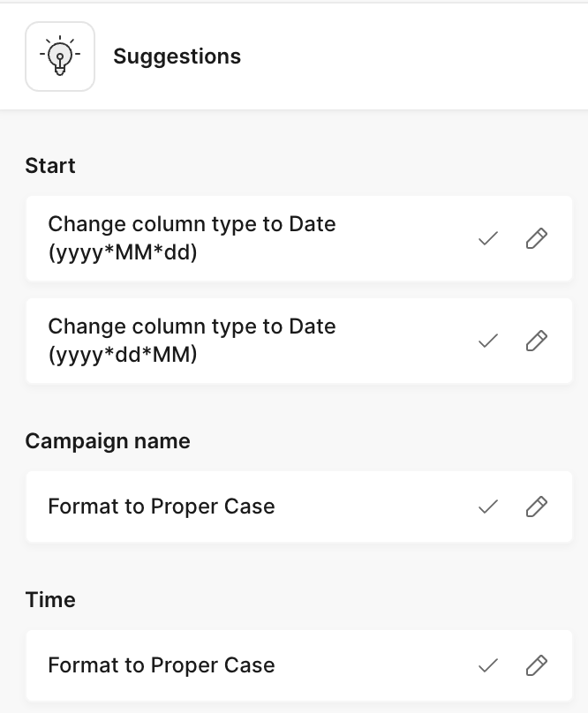Apply the yyyy*dd*MM date suggestion checkmark
Viewport: 588px width, 713px height.
click(x=488, y=341)
